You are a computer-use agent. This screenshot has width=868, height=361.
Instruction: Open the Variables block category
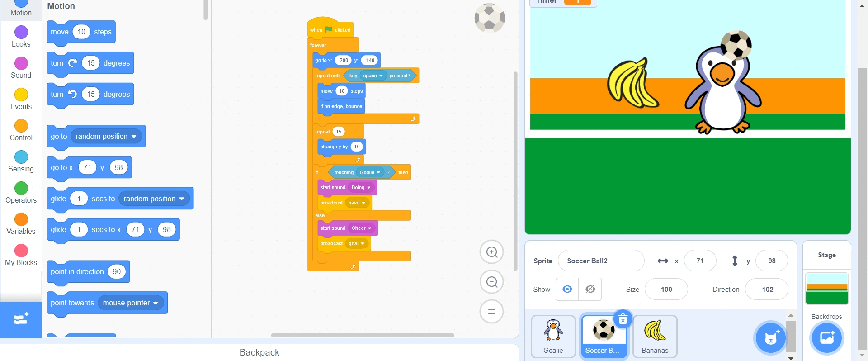[x=21, y=224]
